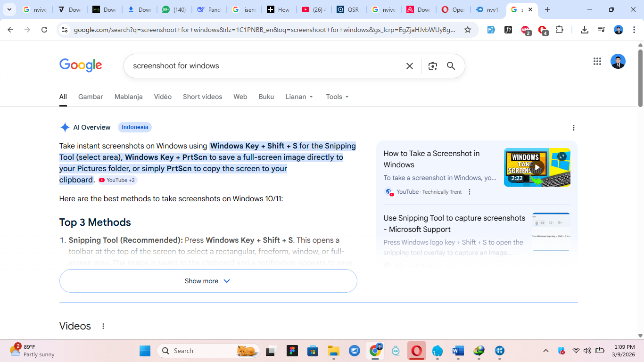
Task: Clear the search box with the X icon
Action: pyautogui.click(x=410, y=66)
